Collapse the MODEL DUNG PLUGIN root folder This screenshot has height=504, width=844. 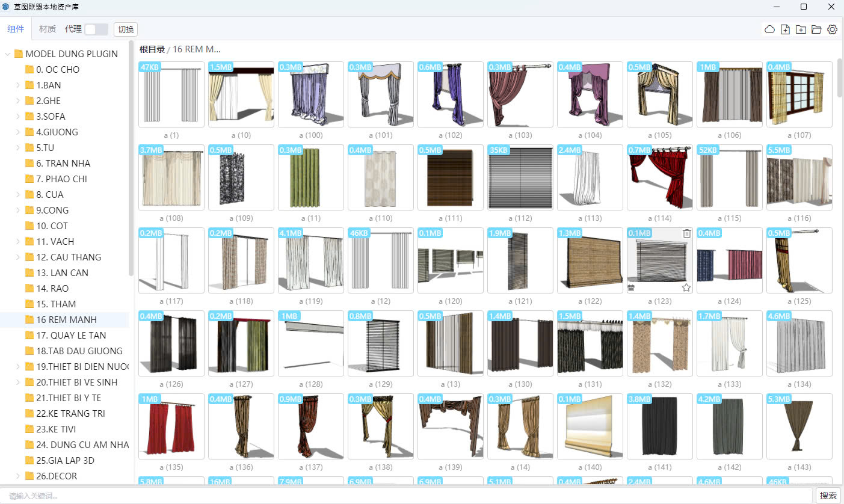(x=7, y=54)
